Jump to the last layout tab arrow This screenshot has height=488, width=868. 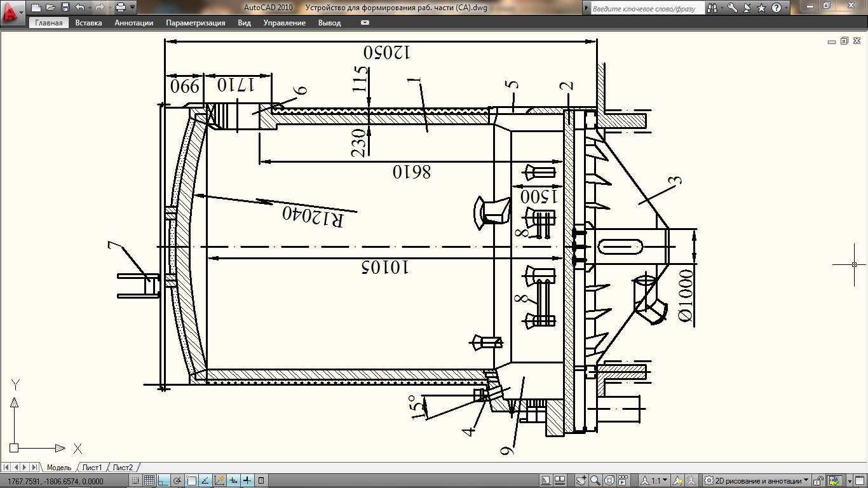pos(34,468)
